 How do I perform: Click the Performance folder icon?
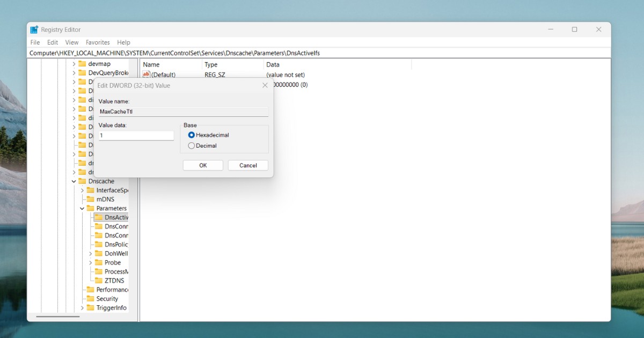pyautogui.click(x=90, y=289)
